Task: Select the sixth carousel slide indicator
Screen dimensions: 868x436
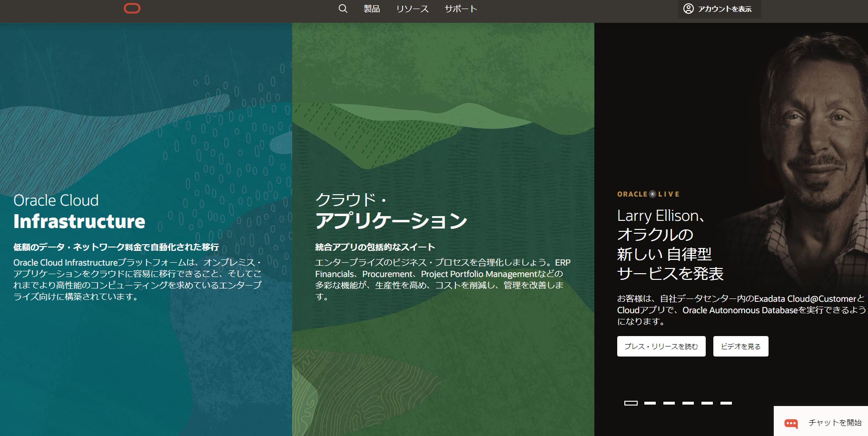Action: coord(726,403)
